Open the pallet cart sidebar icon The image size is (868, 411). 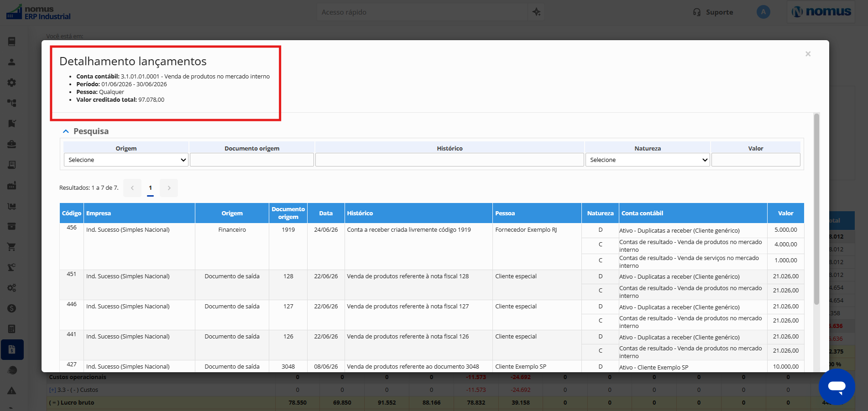(12, 206)
